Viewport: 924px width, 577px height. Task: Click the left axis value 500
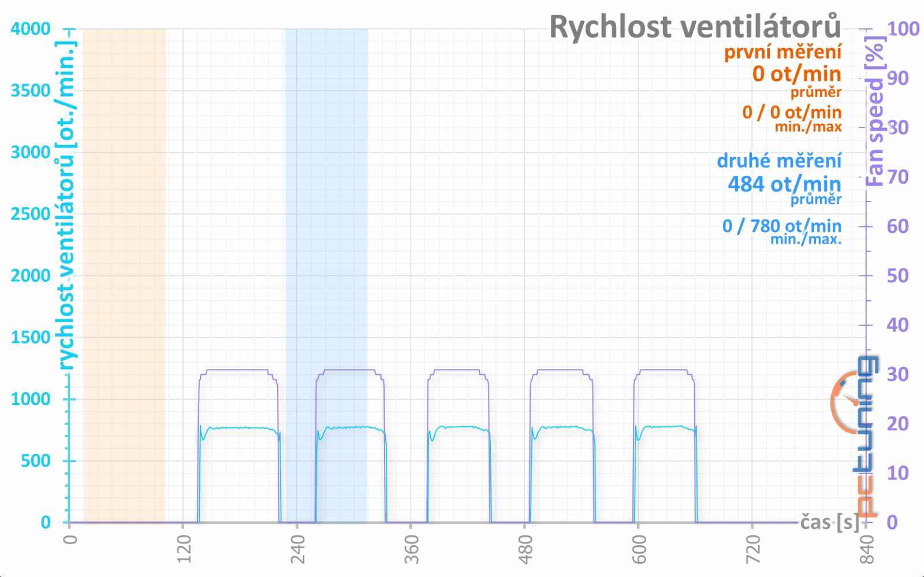pyautogui.click(x=36, y=461)
